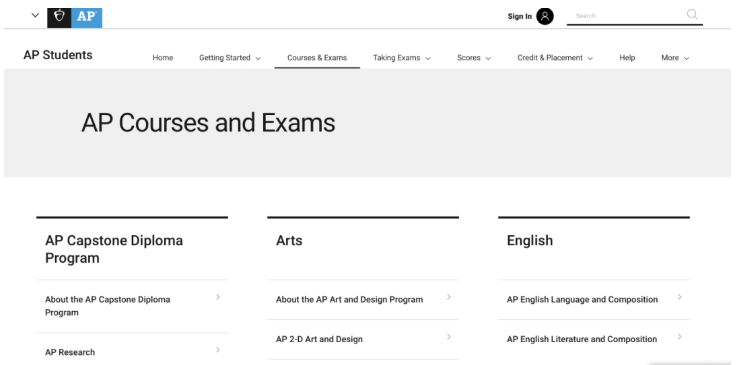Click the magnifying glass search icon
Image resolution: width=736 pixels, height=365 pixels.
click(x=692, y=15)
